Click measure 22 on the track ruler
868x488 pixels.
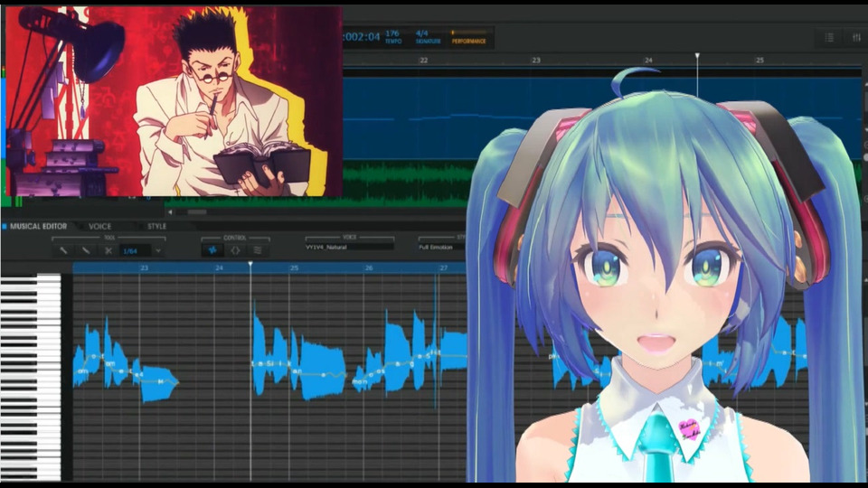[x=423, y=61]
